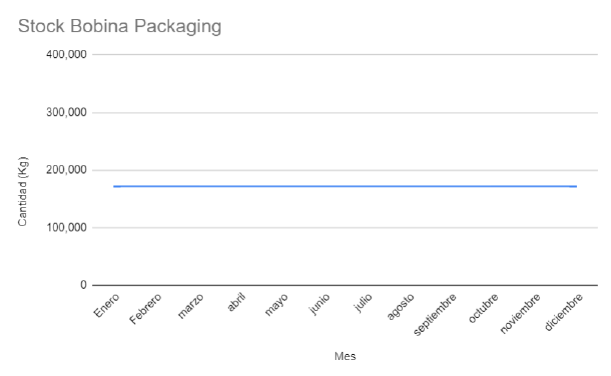Viewport: 611px width, 376px height.
Task: Select the marzo month label
Action: (x=191, y=306)
